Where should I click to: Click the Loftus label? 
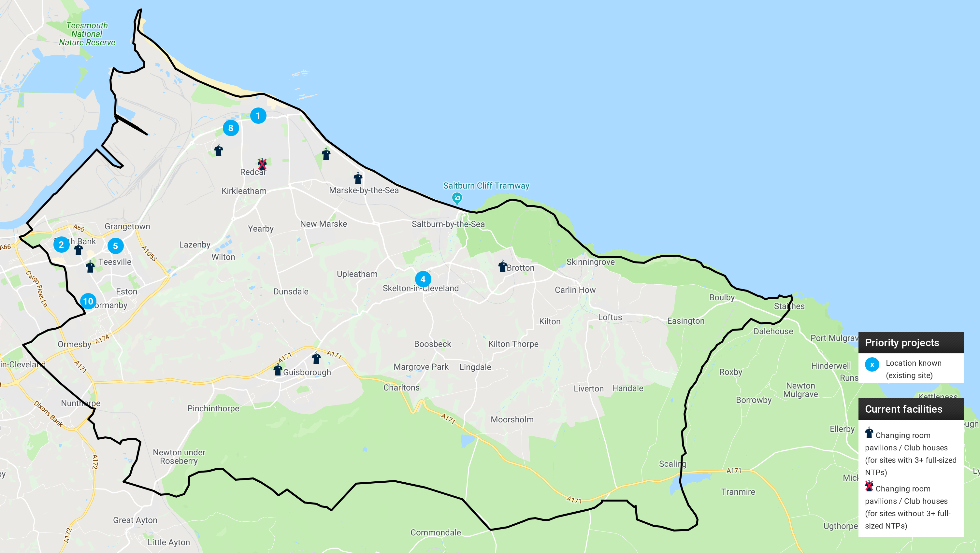point(610,317)
